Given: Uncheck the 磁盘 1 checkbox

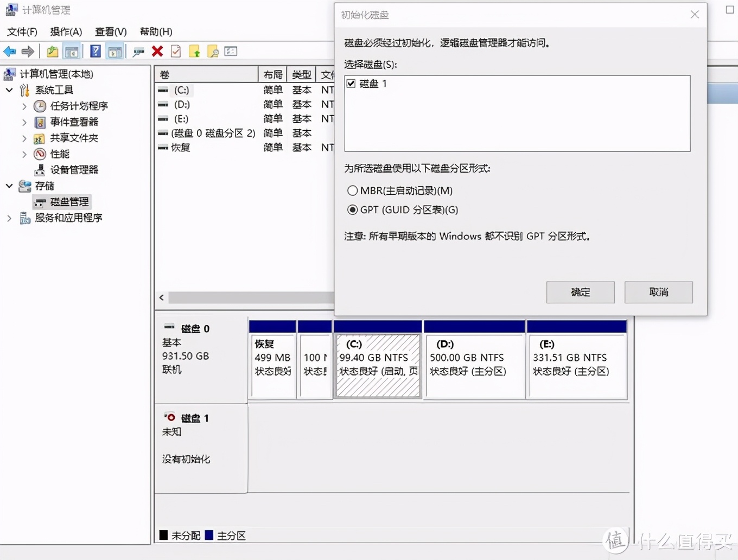Looking at the screenshot, I should [x=351, y=83].
